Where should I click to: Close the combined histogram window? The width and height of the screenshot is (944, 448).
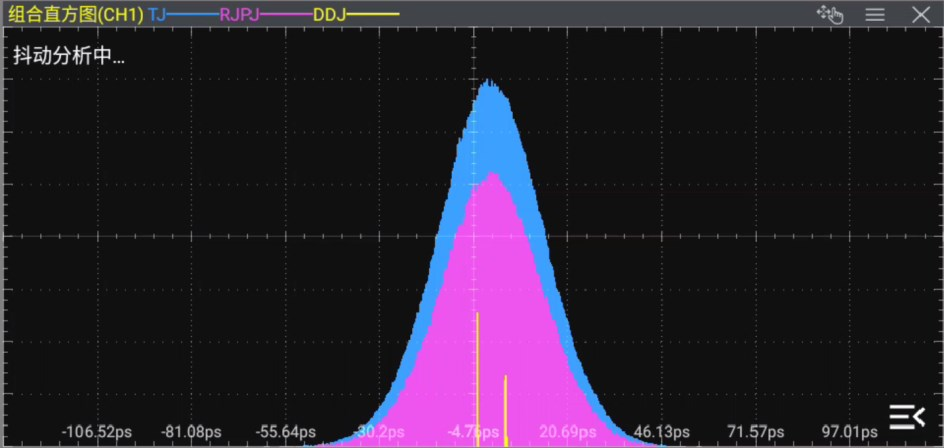pos(921,15)
